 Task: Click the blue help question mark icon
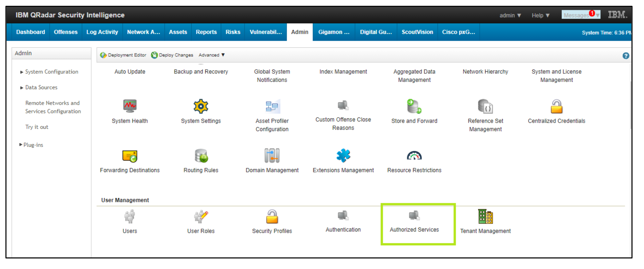(x=626, y=56)
